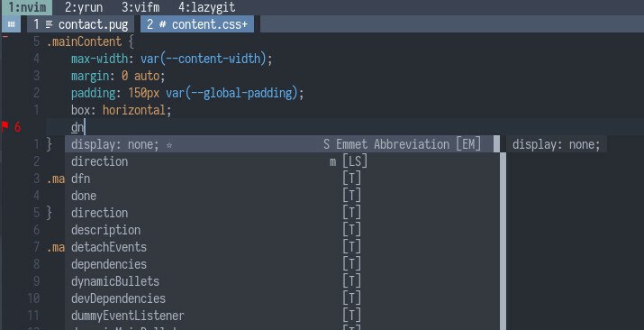
Task: Click the red dash sign at top gutter
Action: coord(5,37)
